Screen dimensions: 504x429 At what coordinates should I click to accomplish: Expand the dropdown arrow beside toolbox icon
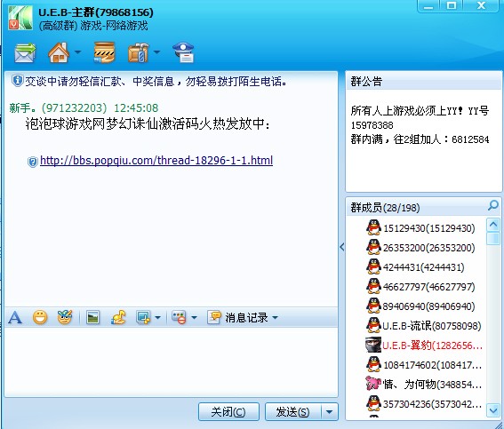(156, 52)
